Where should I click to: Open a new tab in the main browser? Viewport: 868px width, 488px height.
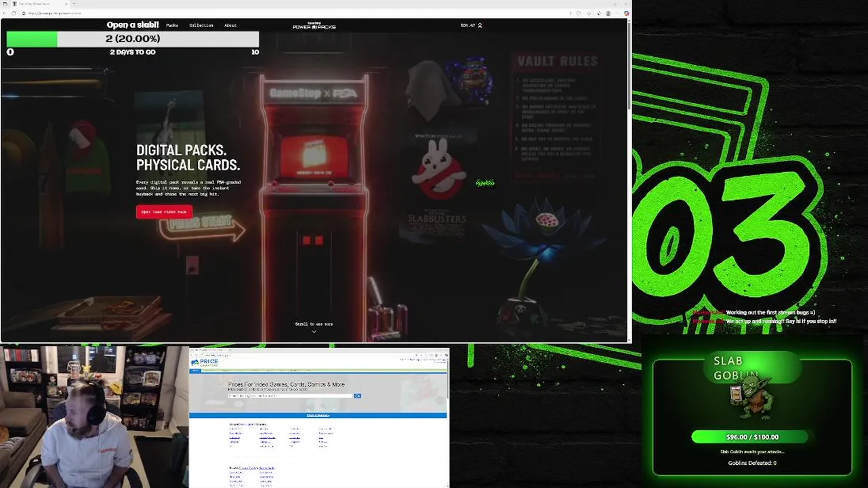point(75,4)
